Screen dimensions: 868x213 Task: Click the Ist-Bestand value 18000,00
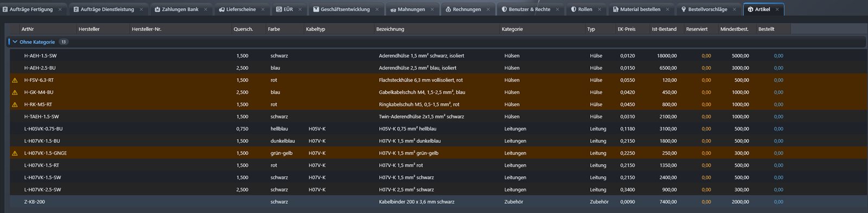point(667,56)
